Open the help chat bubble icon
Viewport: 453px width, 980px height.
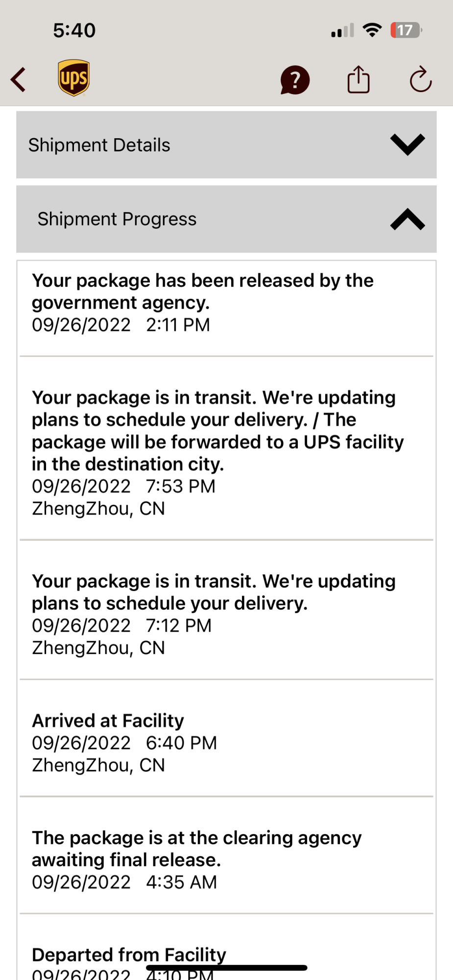(x=295, y=80)
